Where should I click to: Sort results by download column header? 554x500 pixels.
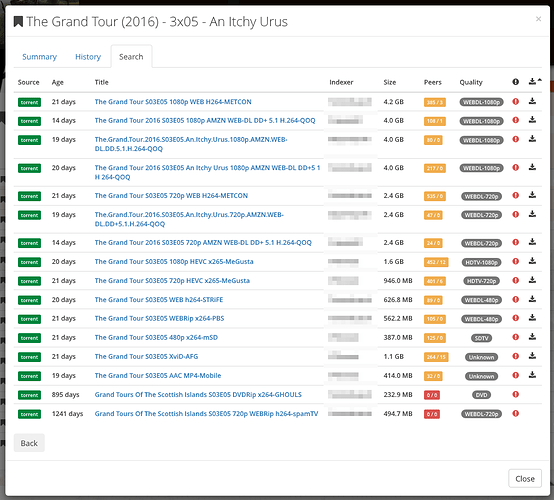pyautogui.click(x=535, y=82)
